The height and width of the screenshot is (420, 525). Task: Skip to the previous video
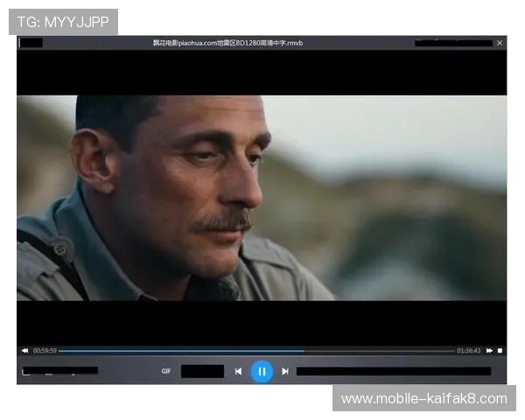click(238, 371)
